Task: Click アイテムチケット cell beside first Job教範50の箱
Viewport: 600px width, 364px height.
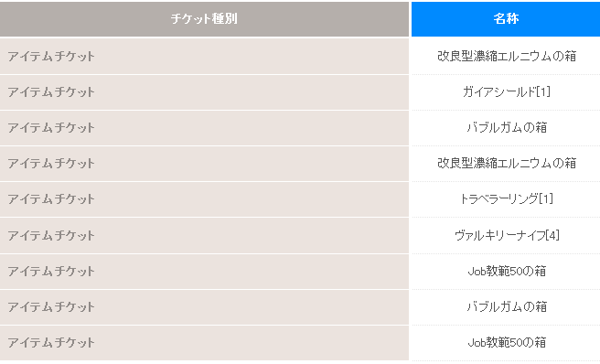Action: (x=204, y=272)
